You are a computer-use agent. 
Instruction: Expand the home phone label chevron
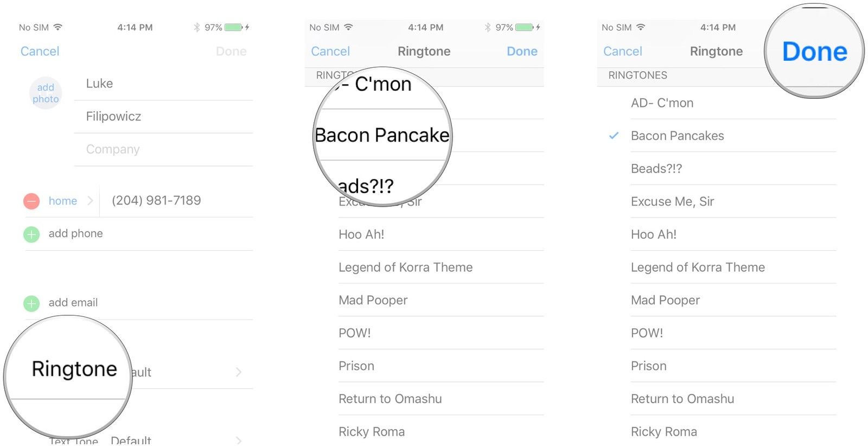pos(90,201)
